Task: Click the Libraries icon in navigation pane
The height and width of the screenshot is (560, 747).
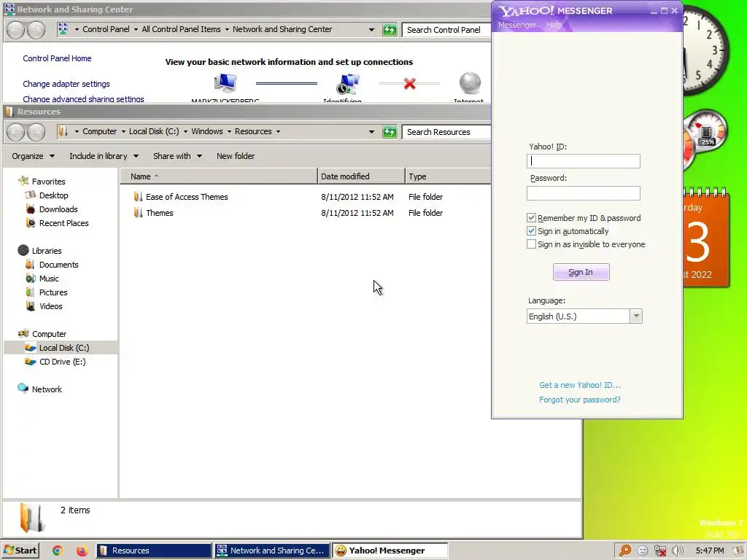Action: click(x=23, y=251)
